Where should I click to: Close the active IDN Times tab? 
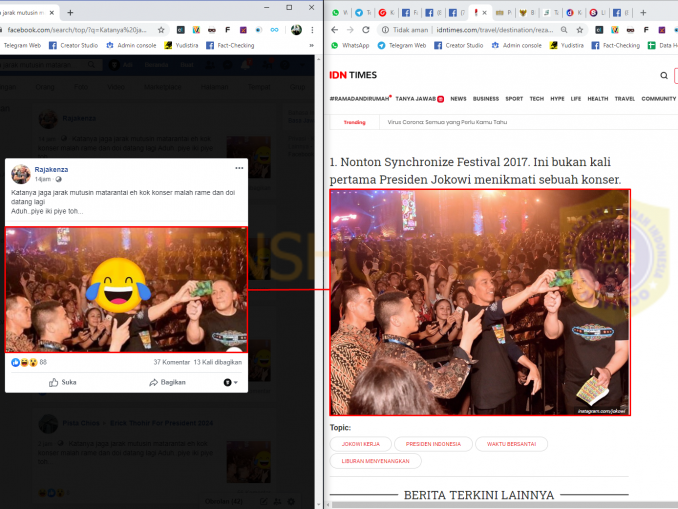[485, 13]
